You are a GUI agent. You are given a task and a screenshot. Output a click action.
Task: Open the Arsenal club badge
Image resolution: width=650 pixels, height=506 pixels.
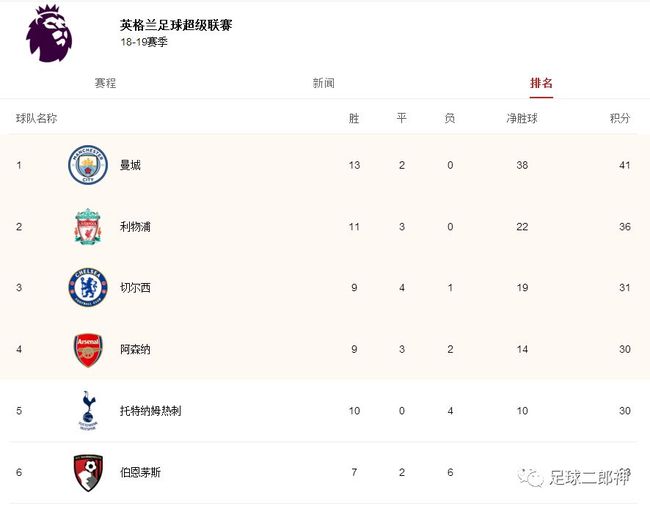pos(88,350)
